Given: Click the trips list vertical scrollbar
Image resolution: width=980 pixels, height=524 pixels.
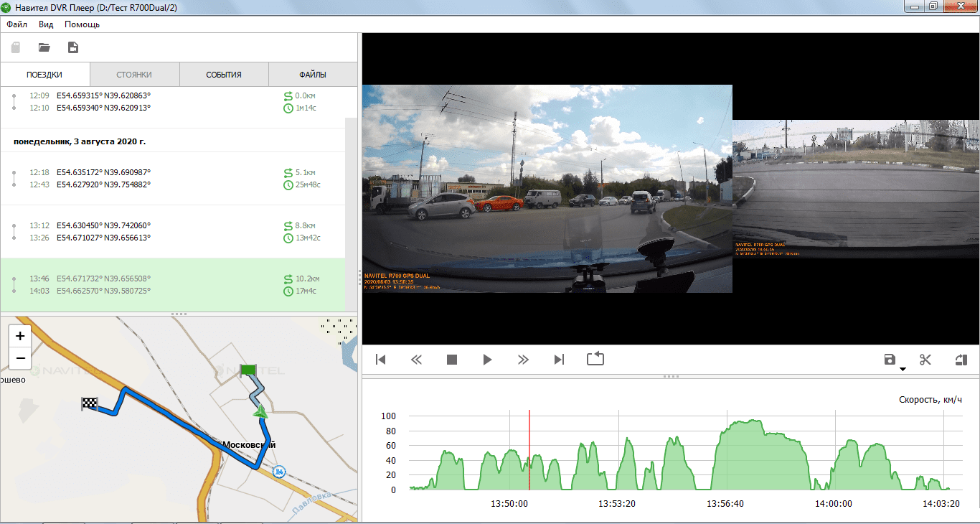Looking at the screenshot, I should [x=351, y=214].
